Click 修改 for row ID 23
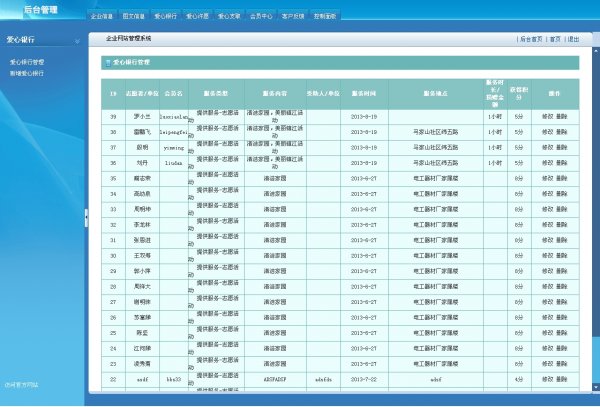 pyautogui.click(x=548, y=364)
